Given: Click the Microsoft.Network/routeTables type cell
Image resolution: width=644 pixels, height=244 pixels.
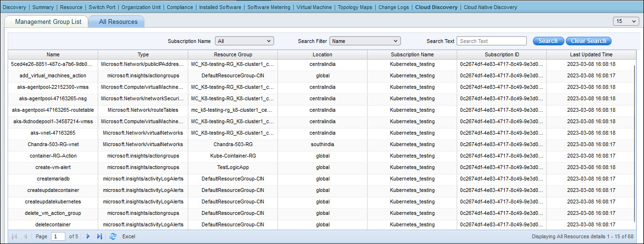Looking at the screenshot, I should pos(143,110).
